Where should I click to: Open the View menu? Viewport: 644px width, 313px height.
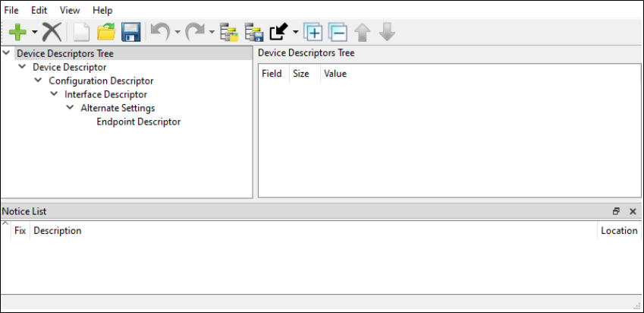click(x=69, y=10)
